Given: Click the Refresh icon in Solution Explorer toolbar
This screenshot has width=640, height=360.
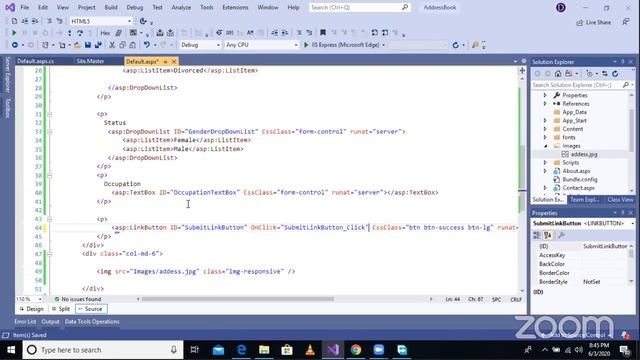Looking at the screenshot, I should click(615, 74).
